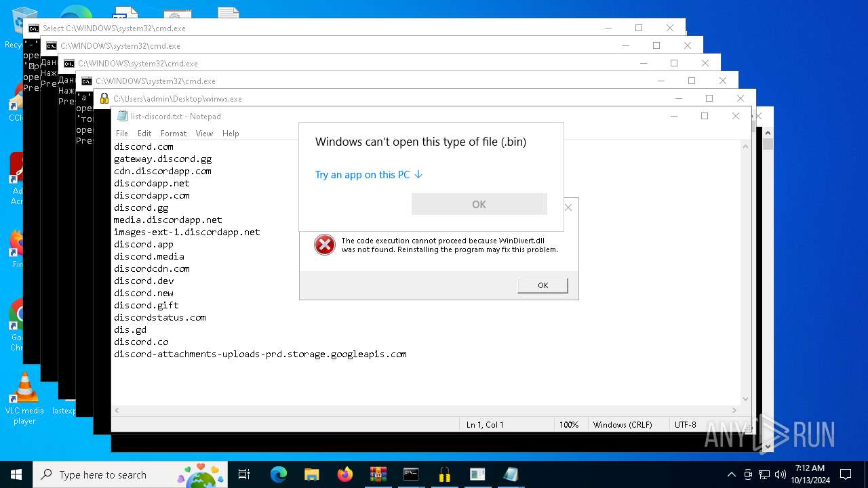Open Notepad Help menu
The height and width of the screenshot is (488, 868).
231,134
